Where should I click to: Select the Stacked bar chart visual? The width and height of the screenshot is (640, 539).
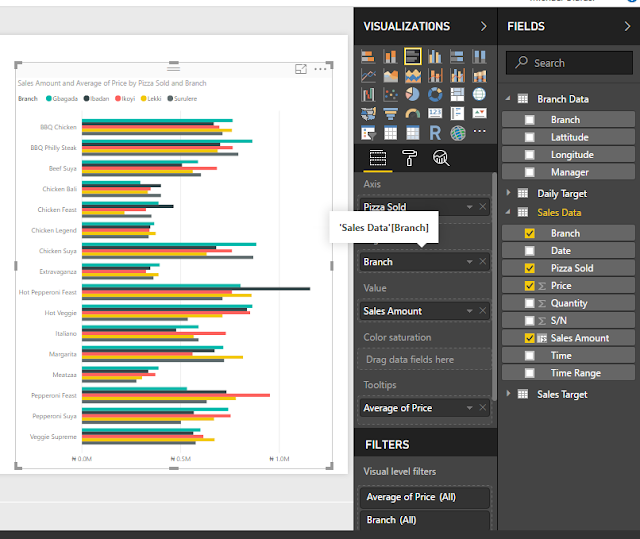click(x=368, y=56)
